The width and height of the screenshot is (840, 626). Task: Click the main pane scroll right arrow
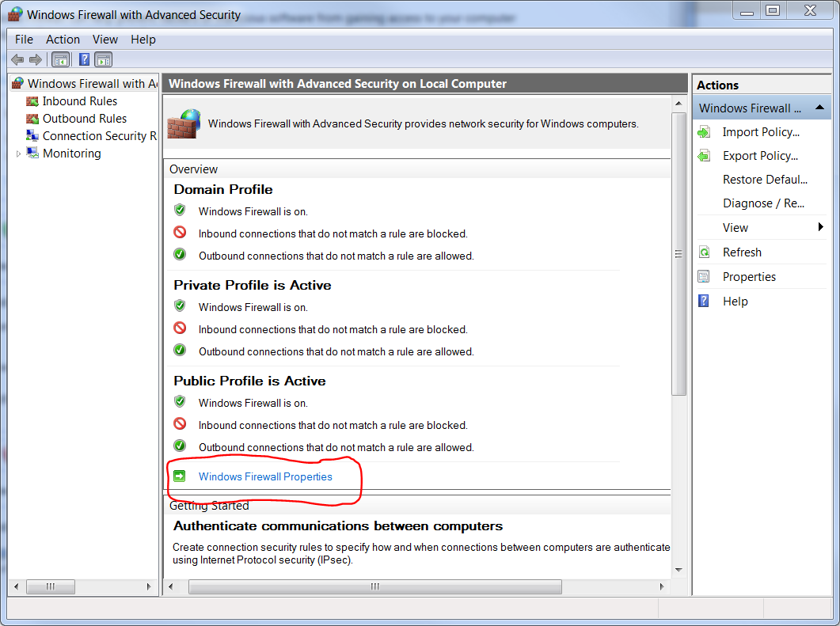(x=662, y=586)
